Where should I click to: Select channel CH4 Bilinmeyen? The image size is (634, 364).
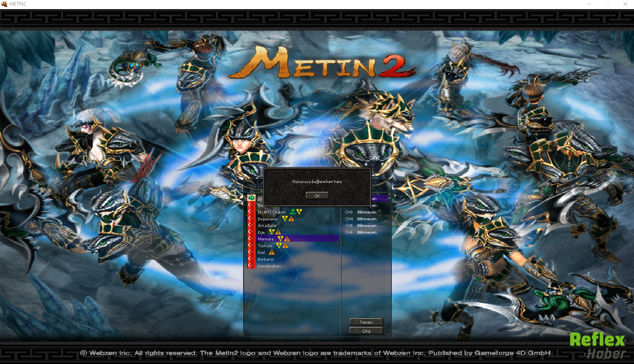pos(361,219)
